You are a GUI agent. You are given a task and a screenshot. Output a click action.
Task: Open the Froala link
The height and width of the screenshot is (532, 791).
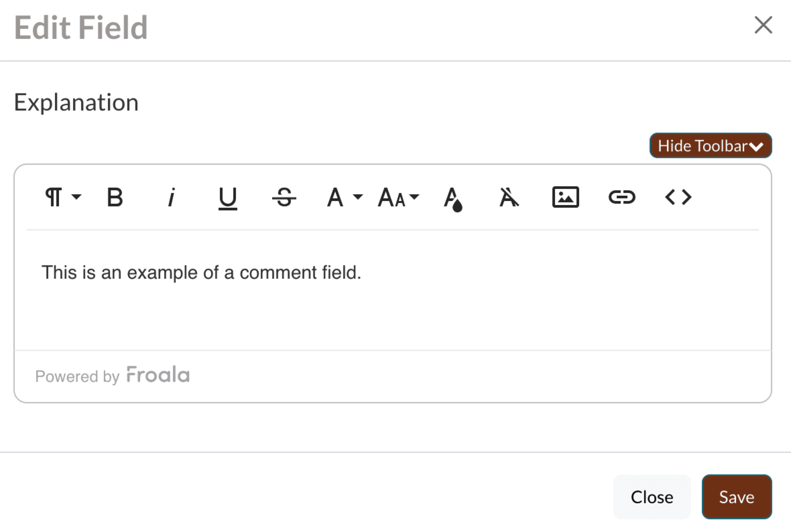point(158,375)
